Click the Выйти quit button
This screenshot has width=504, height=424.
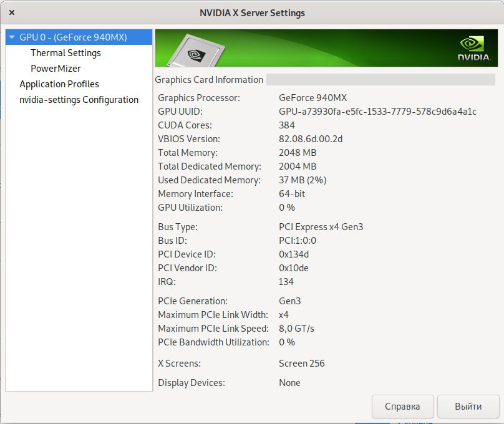468,407
